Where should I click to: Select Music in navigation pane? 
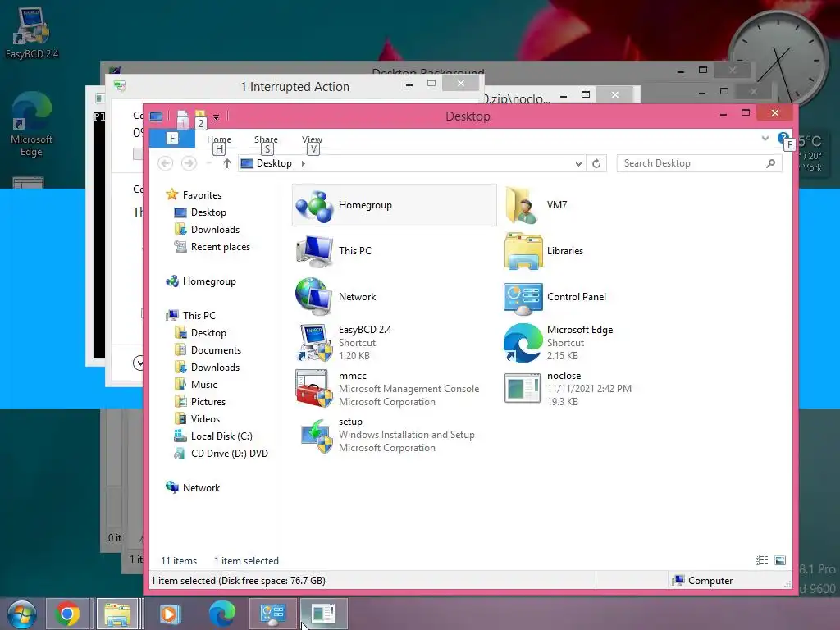(203, 384)
